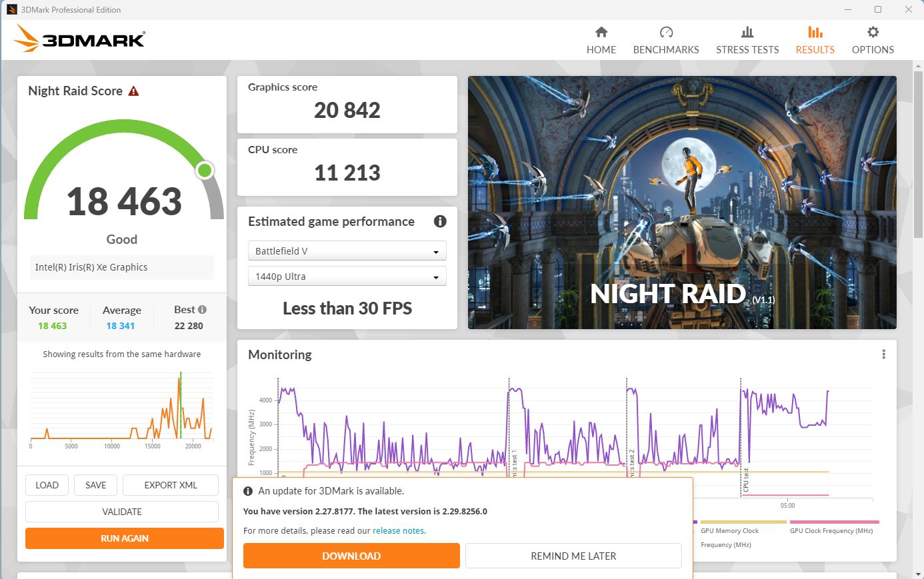Select the RESULTS tab label
This screenshot has width=924, height=579.
tap(815, 50)
